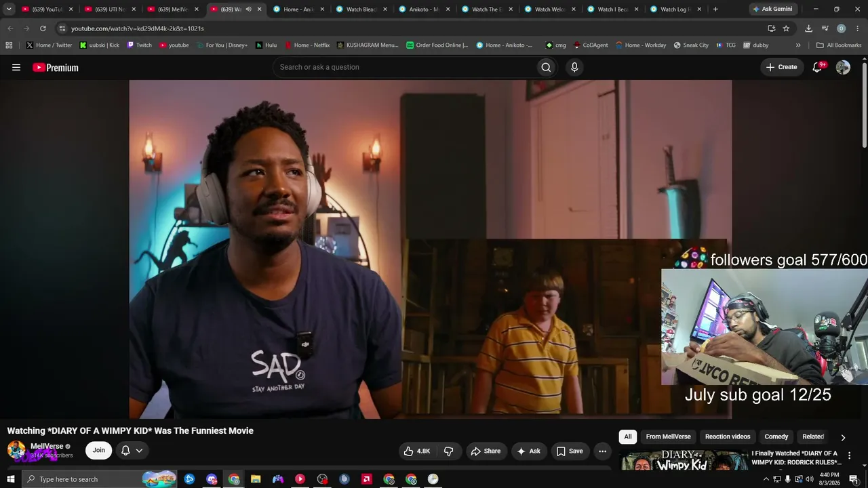Reload the page
Viewport: 868px width, 488px height.
point(43,28)
